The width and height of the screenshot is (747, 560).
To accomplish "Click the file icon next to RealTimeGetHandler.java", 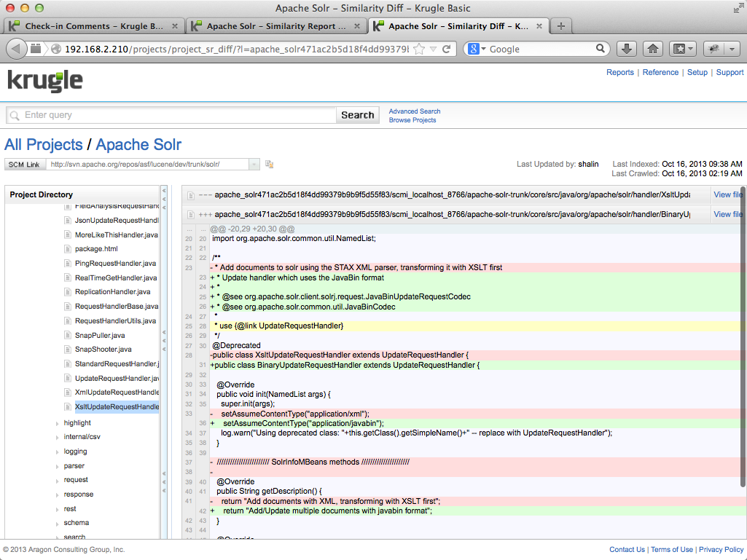I will point(67,277).
